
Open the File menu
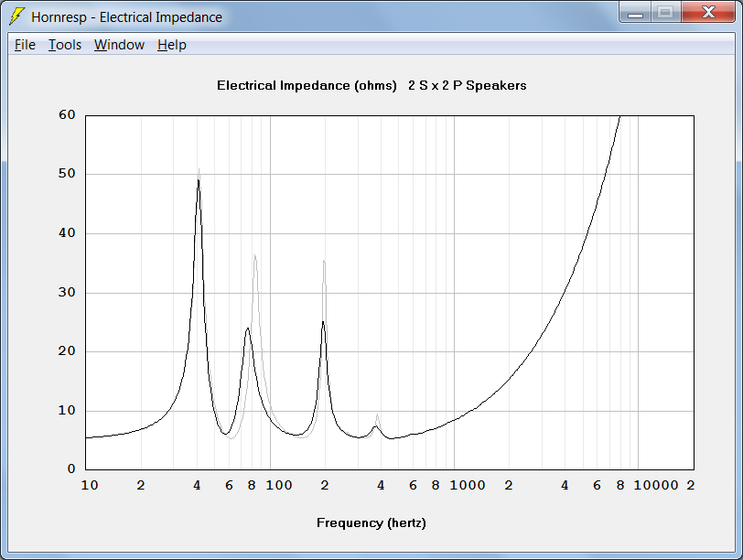(x=25, y=45)
